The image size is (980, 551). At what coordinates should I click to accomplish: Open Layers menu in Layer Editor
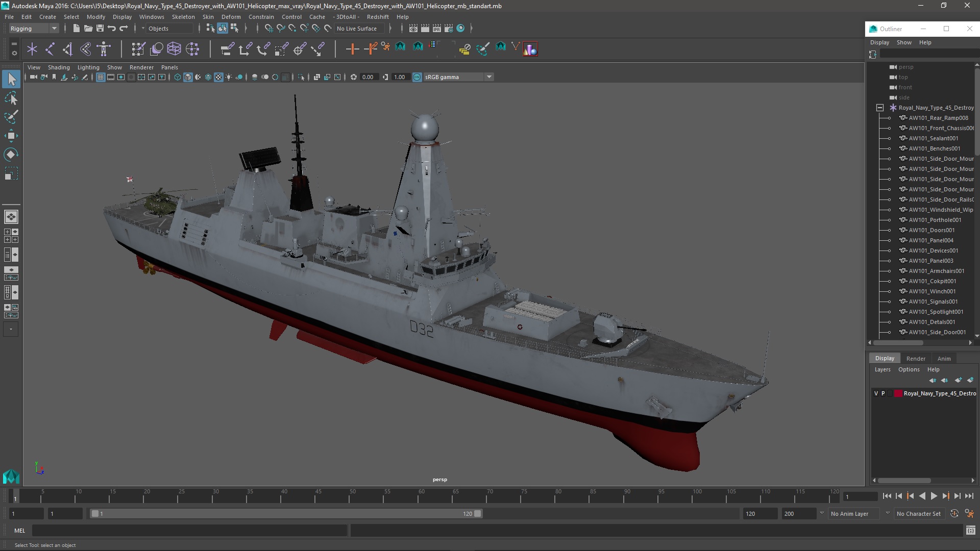tap(883, 369)
